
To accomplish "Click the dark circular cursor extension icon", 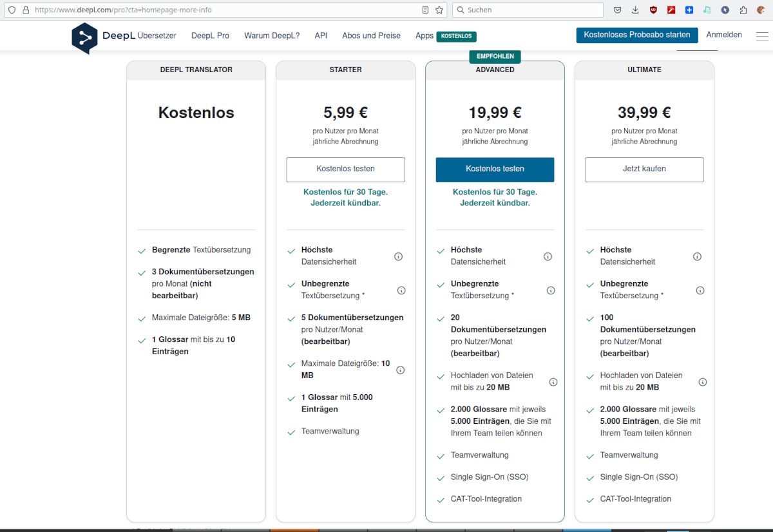I will 725,10.
